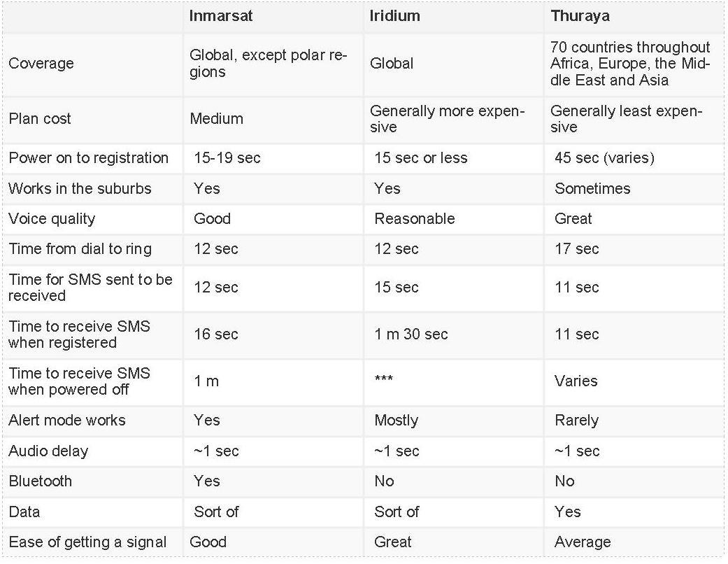Click the Alert mode works label
The width and height of the screenshot is (728, 564).
67,421
